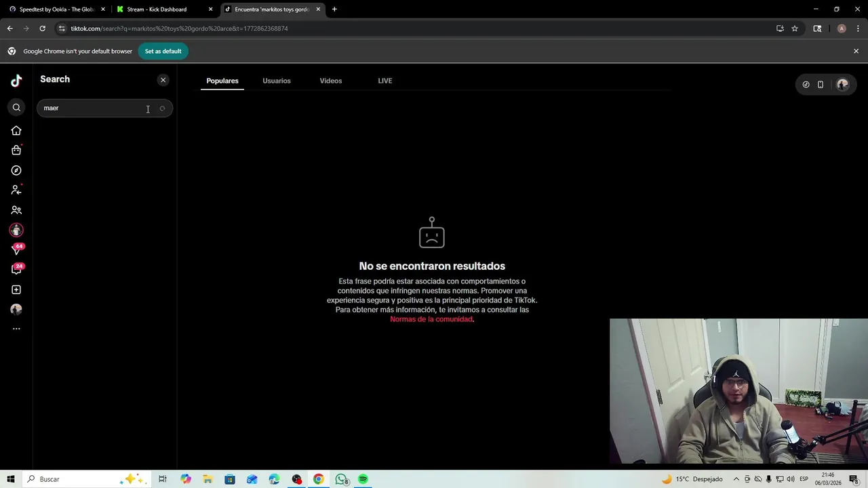This screenshot has width=868, height=488.
Task: Switch to the Usuarios tab
Action: click(x=277, y=81)
